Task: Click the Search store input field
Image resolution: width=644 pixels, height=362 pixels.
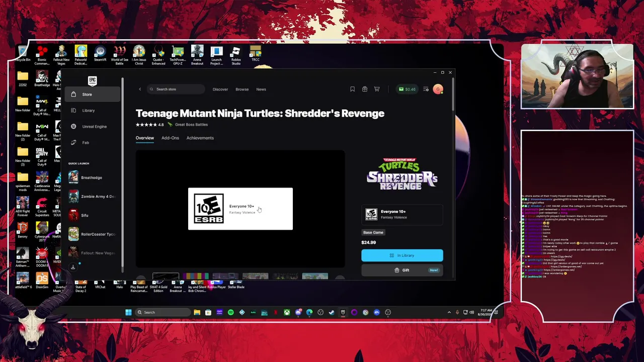Action: click(176, 89)
